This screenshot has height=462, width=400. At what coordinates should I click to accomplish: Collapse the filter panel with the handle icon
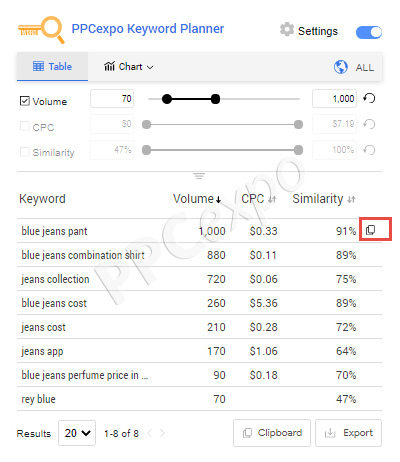[x=199, y=176]
